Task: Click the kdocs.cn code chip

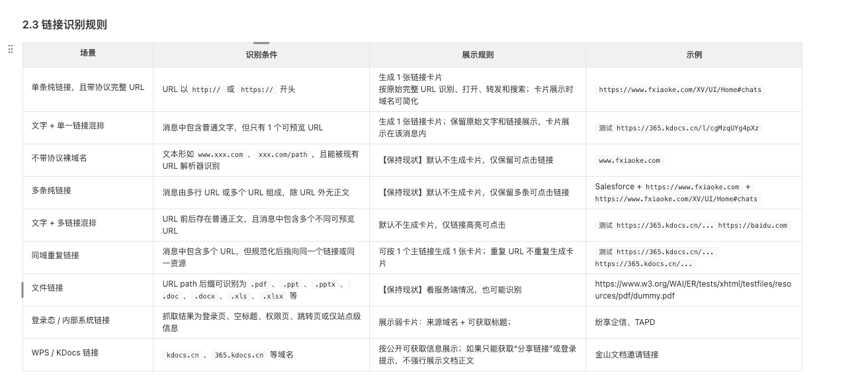Action: (x=183, y=355)
